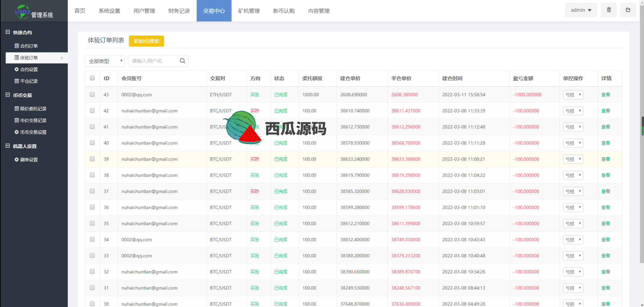Screen dimensions: 644x307
Task: Click 查看 link for order 43
Action: tap(606, 95)
